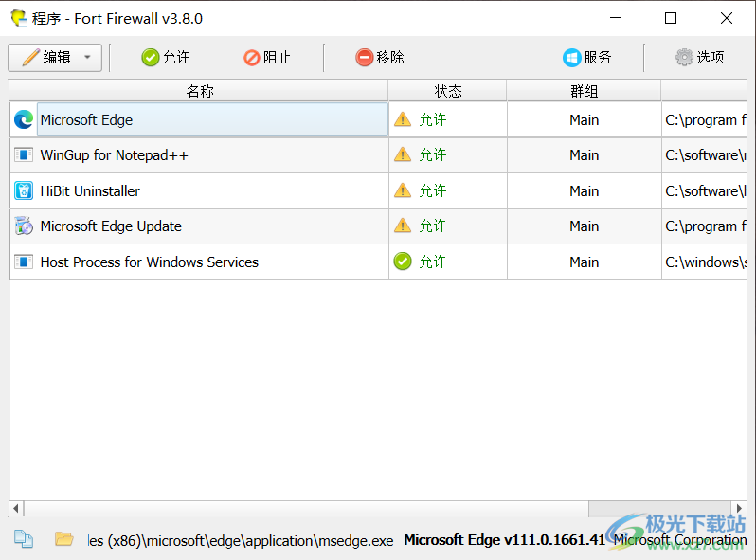Select the Host Process for Windows Services icon

pos(24,262)
